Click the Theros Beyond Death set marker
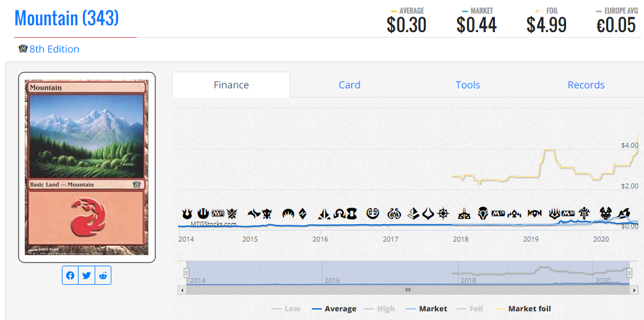Viewport: 644px width, 320px height. click(x=606, y=214)
